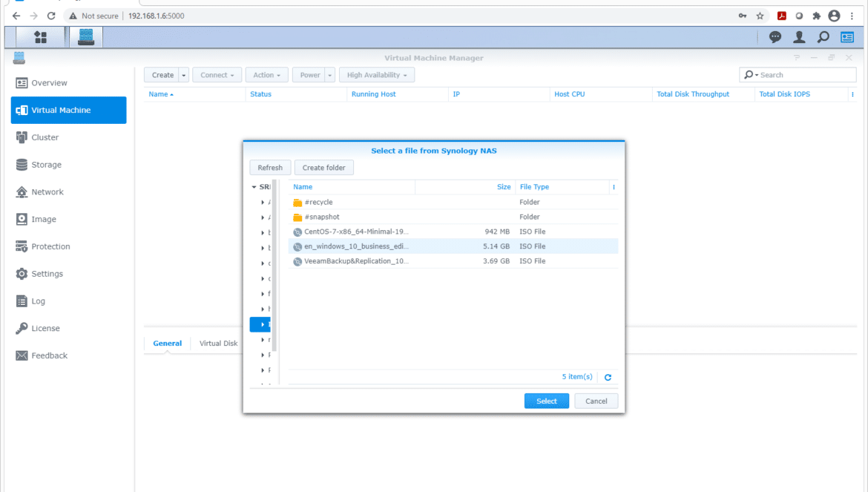Image resolution: width=868 pixels, height=492 pixels.
Task: Click the Cancel button
Action: click(x=596, y=401)
